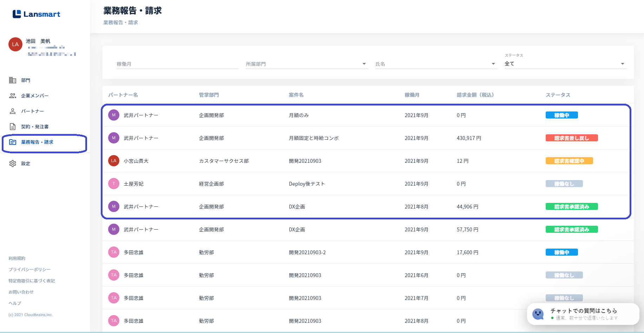
Task: Click the 契約・発注書 document icon
Action: pyautogui.click(x=13, y=127)
